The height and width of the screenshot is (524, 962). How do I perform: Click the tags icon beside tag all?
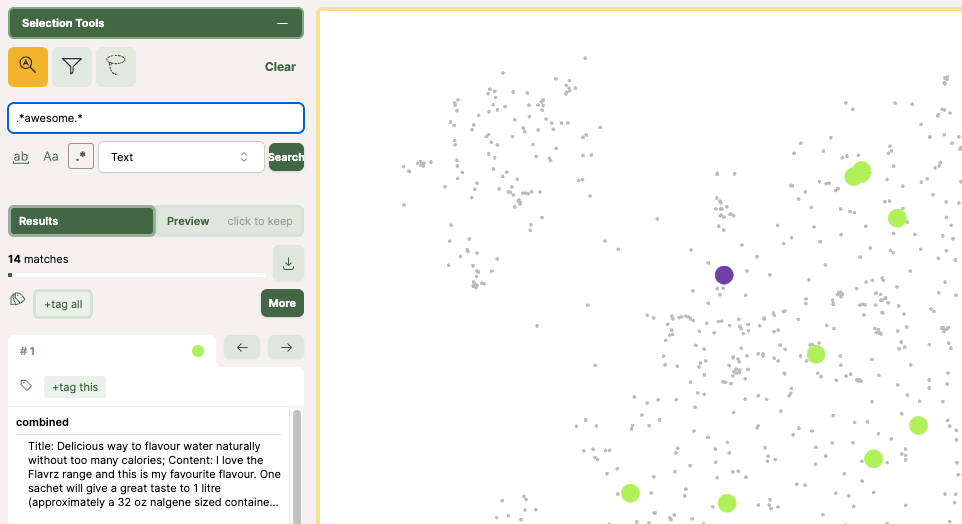tap(17, 299)
